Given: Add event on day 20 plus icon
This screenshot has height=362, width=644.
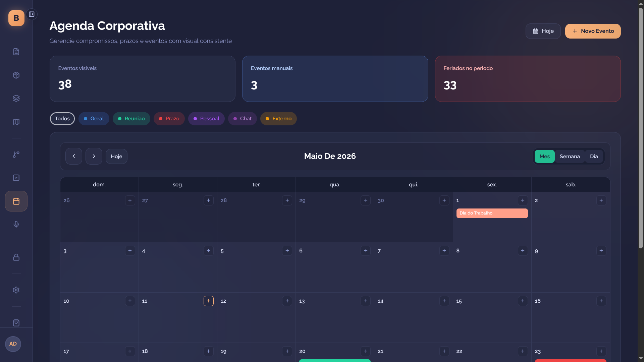Looking at the screenshot, I should [366, 351].
